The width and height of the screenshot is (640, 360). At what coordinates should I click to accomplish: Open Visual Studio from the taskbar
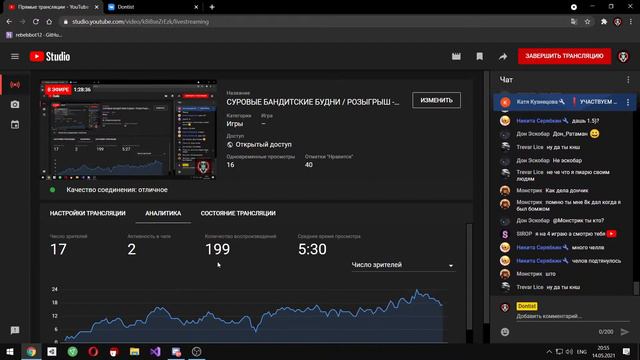pyautogui.click(x=155, y=351)
